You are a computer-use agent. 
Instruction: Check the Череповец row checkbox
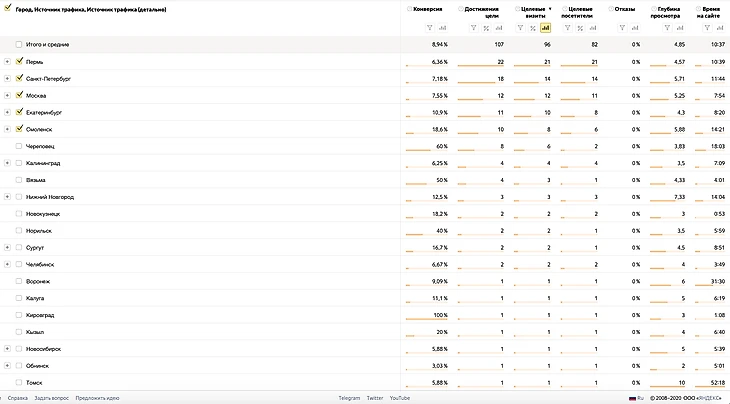(x=19, y=146)
